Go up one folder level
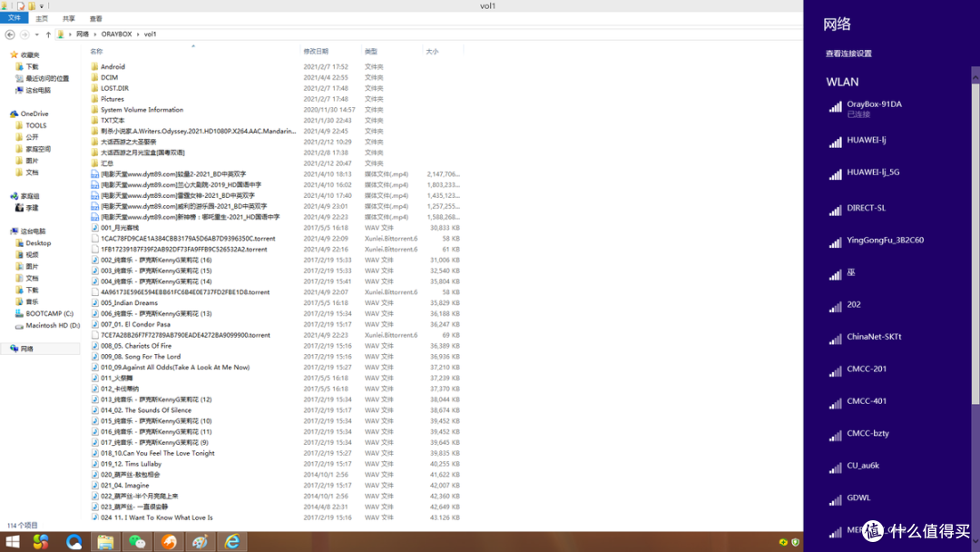The height and width of the screenshot is (552, 980). click(48, 34)
